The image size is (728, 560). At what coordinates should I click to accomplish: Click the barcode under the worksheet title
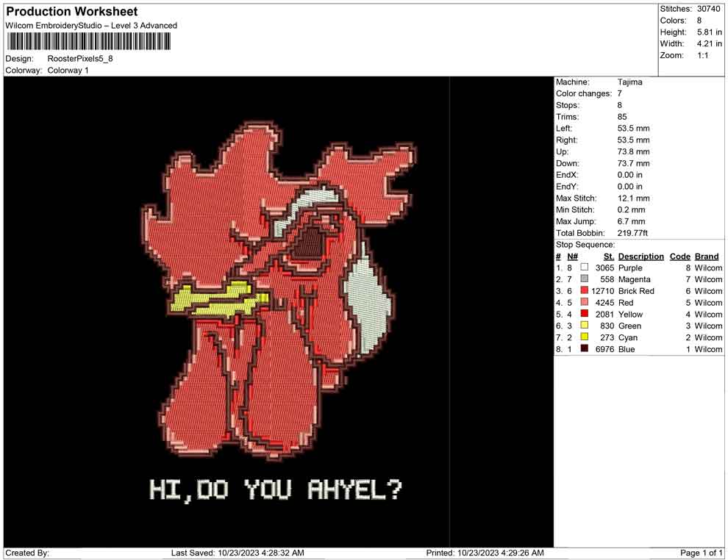(88, 42)
